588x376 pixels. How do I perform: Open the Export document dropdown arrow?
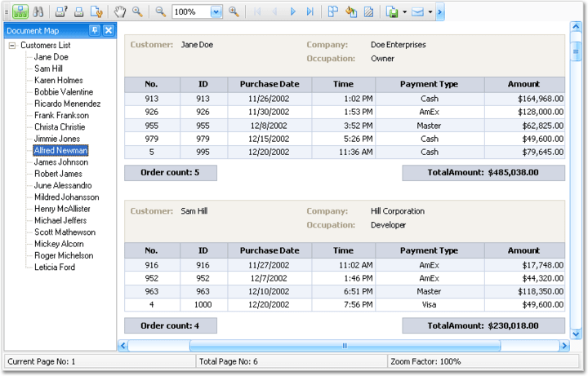pyautogui.click(x=404, y=12)
